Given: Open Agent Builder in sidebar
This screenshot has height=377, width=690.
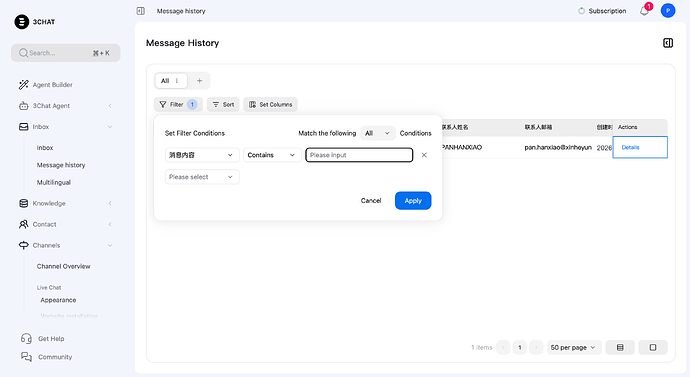Looking at the screenshot, I should click(52, 84).
